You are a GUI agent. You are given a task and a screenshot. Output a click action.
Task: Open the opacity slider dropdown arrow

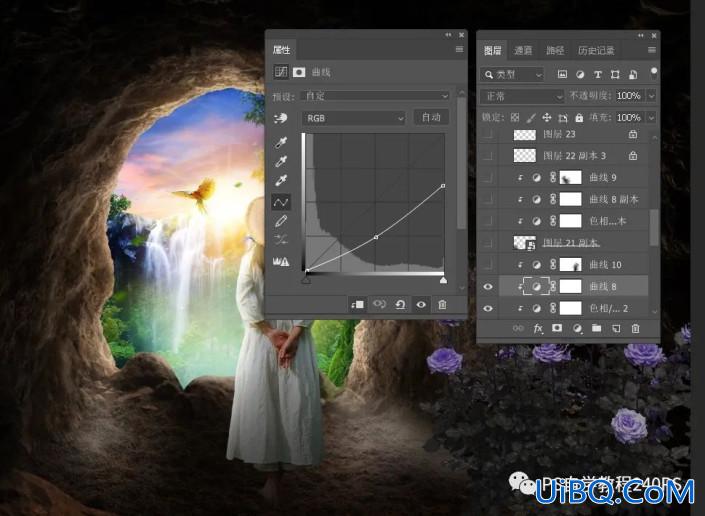pos(651,96)
